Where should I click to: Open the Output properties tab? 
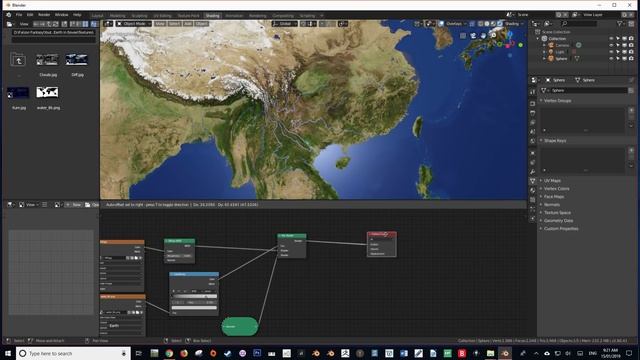click(532, 113)
